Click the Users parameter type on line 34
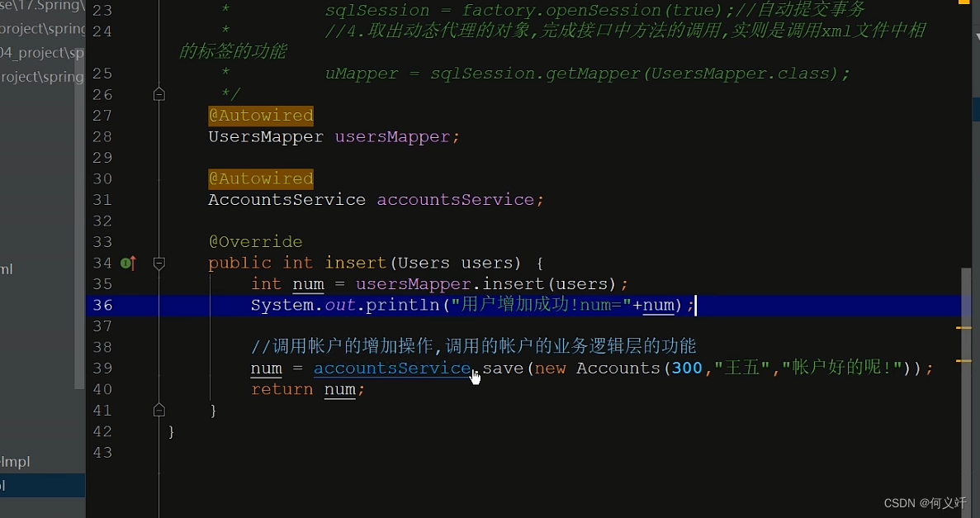The image size is (980, 518). click(423, 264)
